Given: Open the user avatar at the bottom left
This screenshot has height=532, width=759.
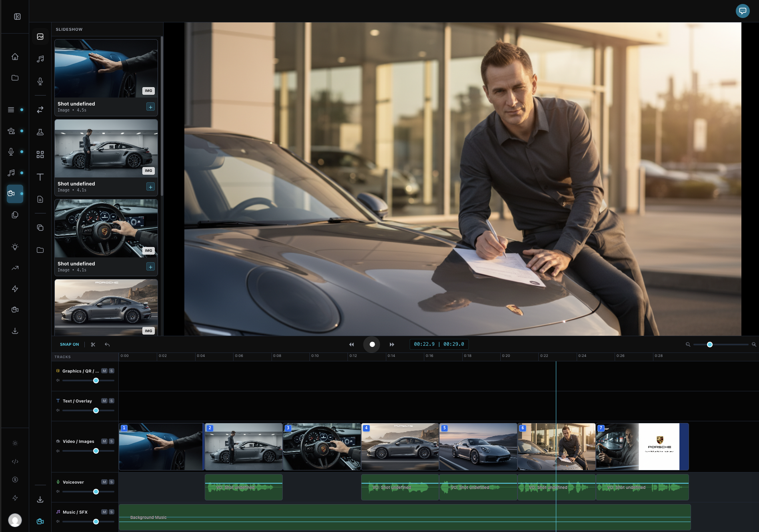Looking at the screenshot, I should [x=15, y=520].
